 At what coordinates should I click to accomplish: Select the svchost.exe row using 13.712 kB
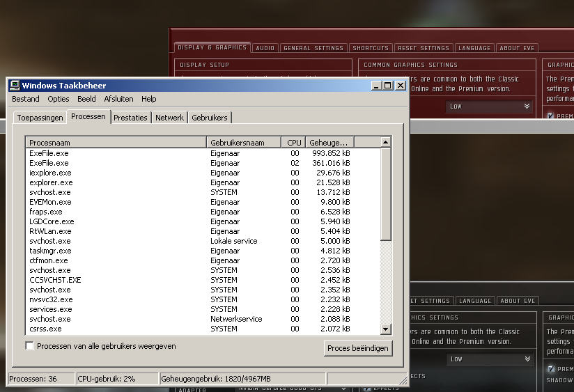pyautogui.click(x=203, y=192)
